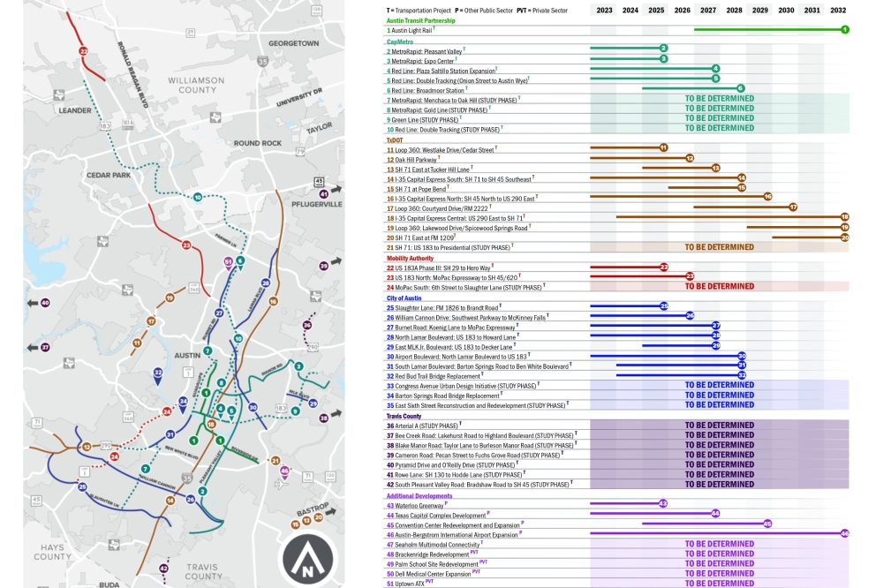This screenshot has height=588, width=883.
Task: Select map marker 37 with west arrow
Action: coord(45,348)
